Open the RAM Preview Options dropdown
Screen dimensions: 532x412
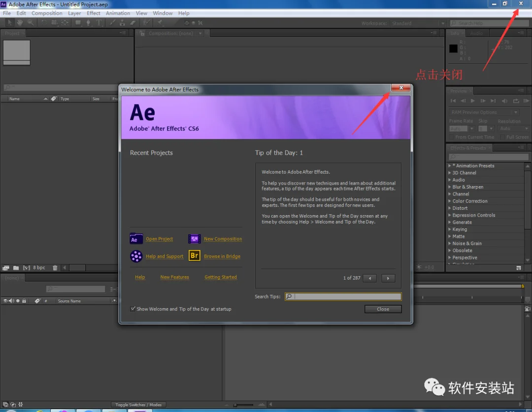click(484, 112)
